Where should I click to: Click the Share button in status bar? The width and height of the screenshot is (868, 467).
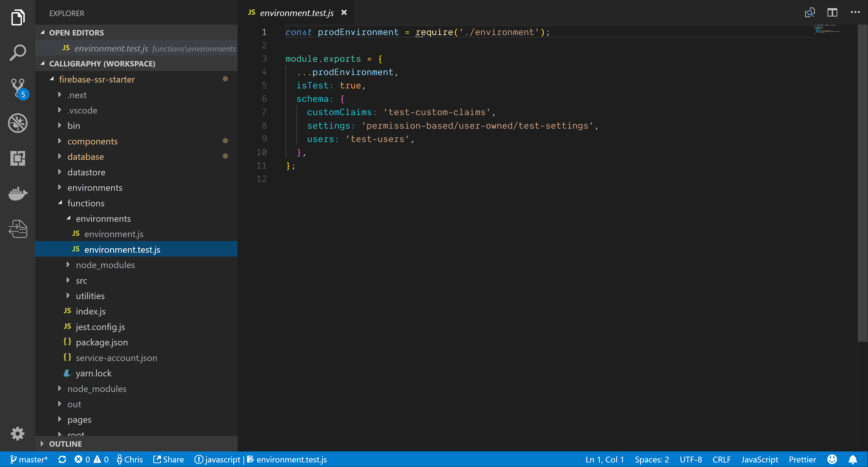point(168,460)
